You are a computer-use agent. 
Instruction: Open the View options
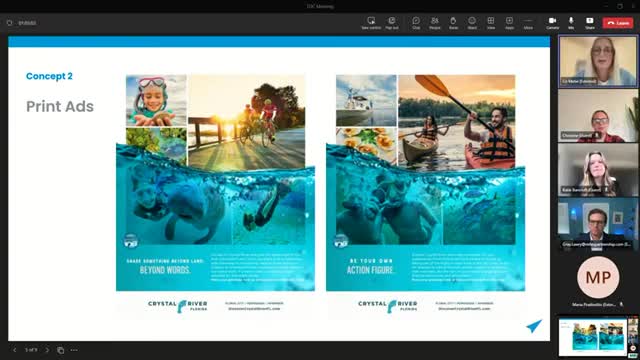[x=491, y=23]
